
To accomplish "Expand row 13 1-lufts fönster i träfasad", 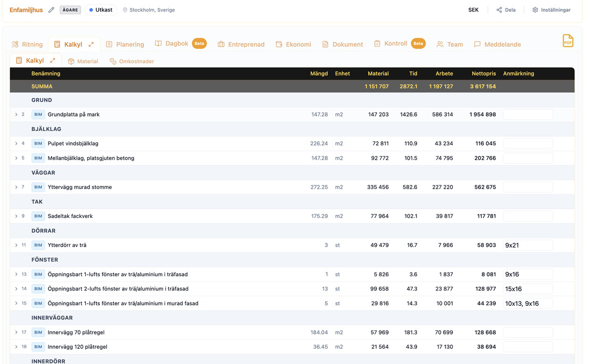I will click(x=16, y=274).
